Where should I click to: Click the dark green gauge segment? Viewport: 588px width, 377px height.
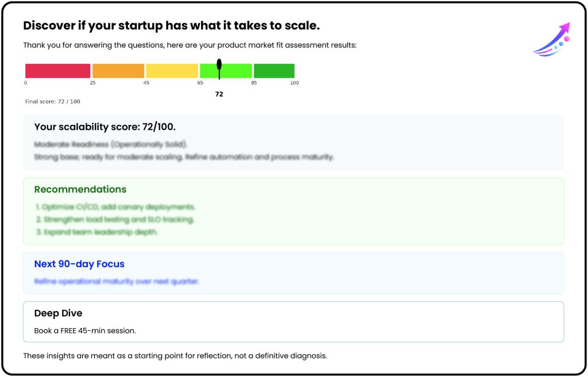click(x=274, y=71)
